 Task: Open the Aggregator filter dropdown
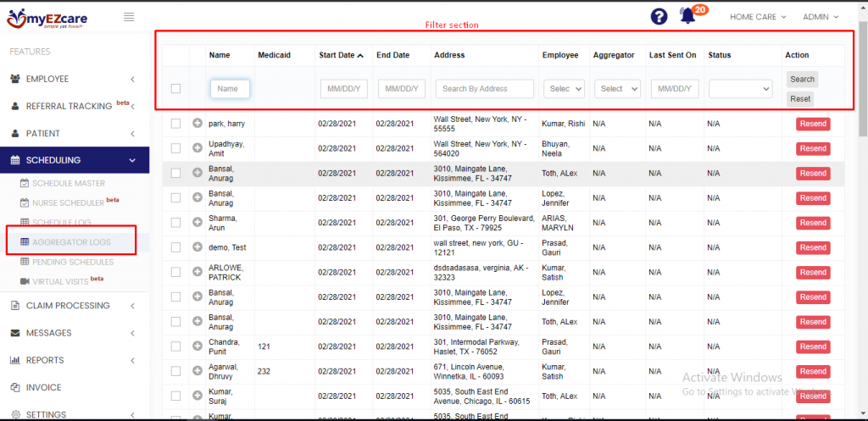(617, 88)
